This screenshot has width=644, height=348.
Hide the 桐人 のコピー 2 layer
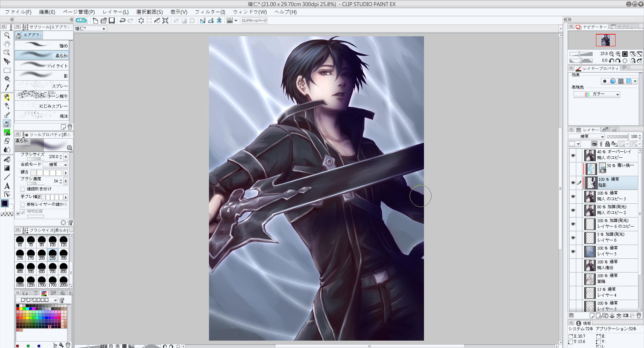click(573, 210)
